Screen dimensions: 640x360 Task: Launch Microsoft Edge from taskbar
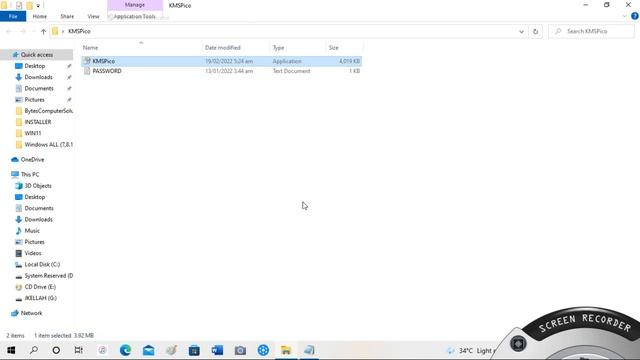pos(125,350)
